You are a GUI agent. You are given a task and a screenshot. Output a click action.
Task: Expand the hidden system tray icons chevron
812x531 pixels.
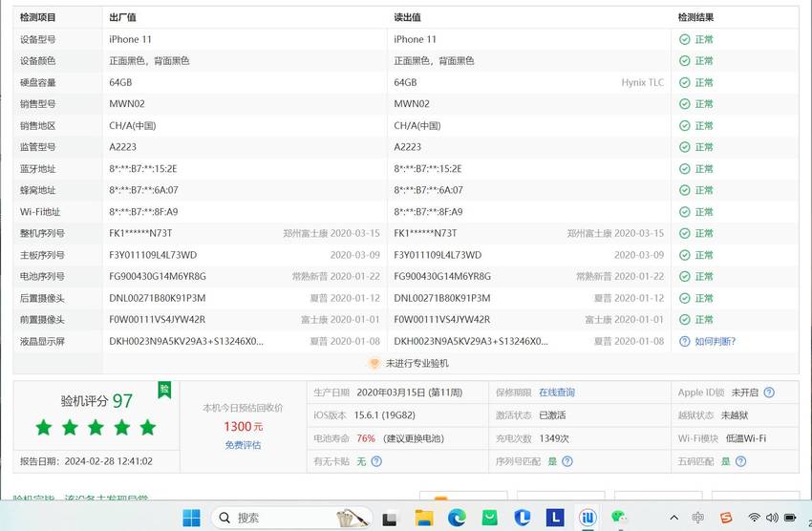(x=674, y=518)
